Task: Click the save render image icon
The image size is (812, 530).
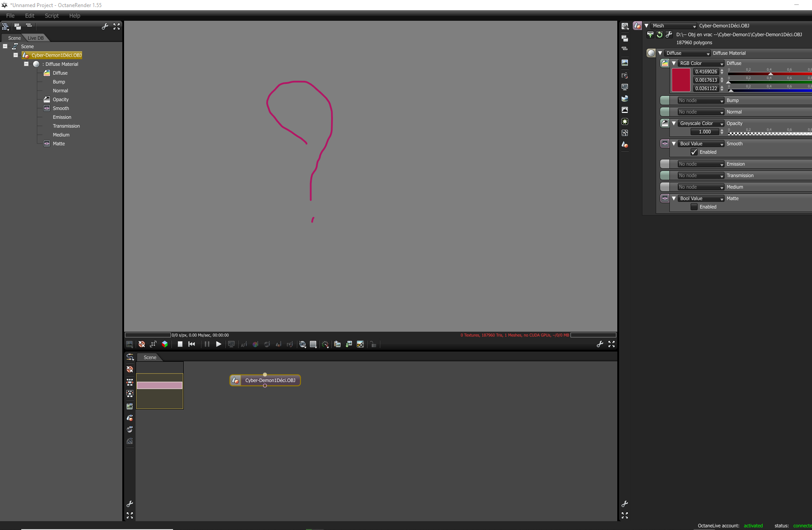Action: 349,344
